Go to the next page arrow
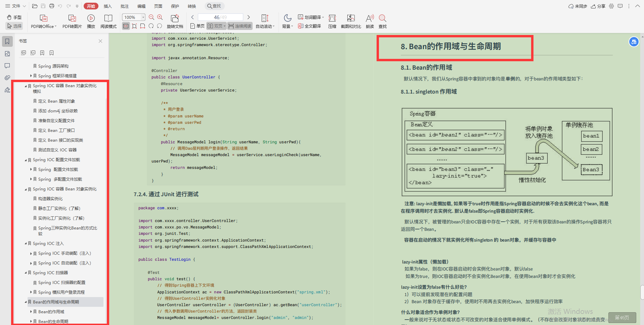The width and height of the screenshot is (644, 325). 249,17
